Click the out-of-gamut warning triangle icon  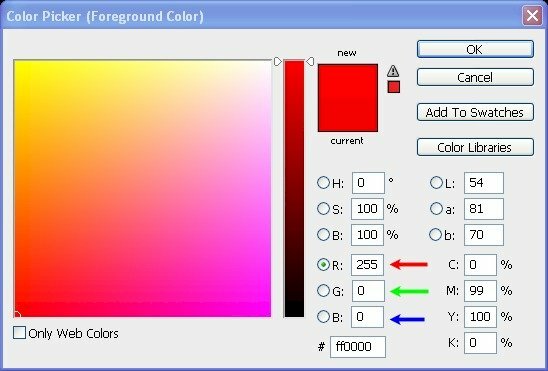point(393,71)
